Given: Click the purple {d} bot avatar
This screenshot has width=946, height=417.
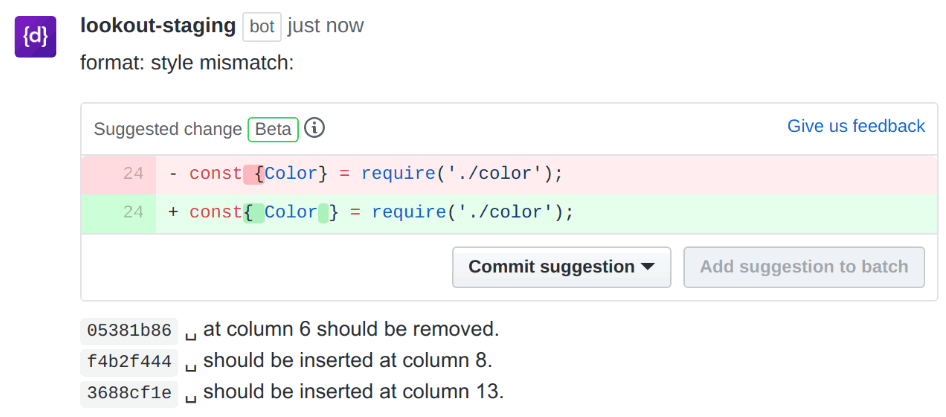Looking at the screenshot, I should coord(36,37).
